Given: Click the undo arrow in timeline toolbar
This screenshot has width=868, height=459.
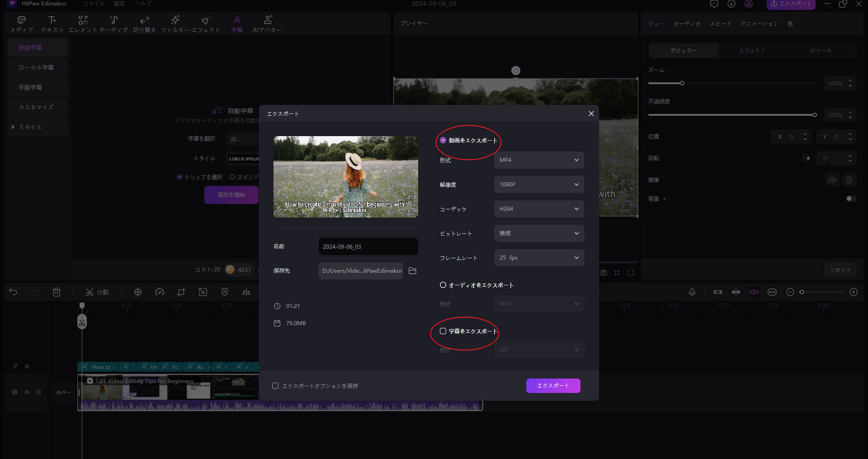Looking at the screenshot, I should 13,292.
